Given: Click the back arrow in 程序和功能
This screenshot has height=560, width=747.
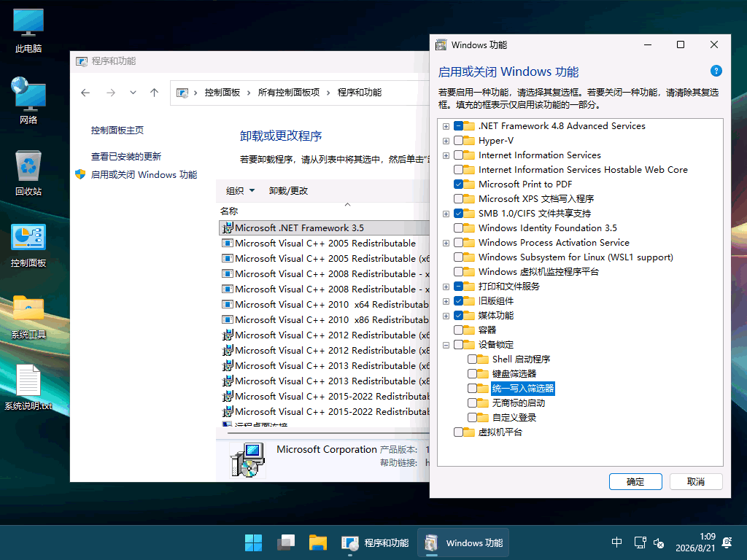Looking at the screenshot, I should click(85, 93).
